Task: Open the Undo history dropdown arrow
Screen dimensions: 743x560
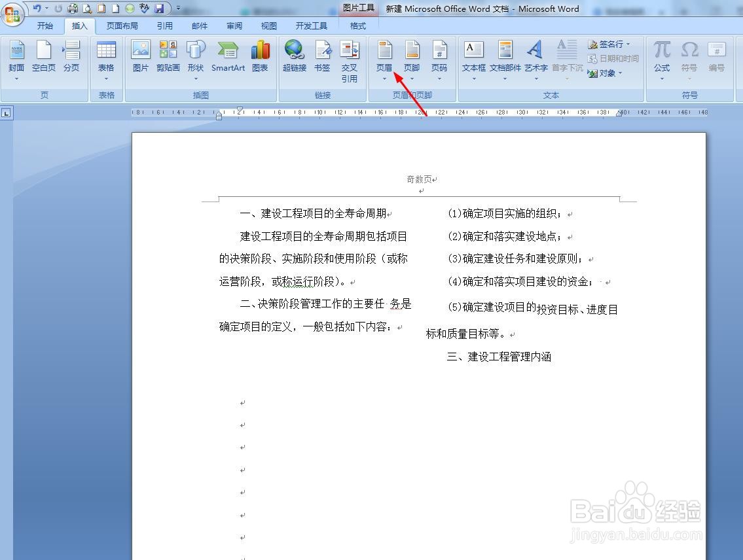Action: coord(46,8)
